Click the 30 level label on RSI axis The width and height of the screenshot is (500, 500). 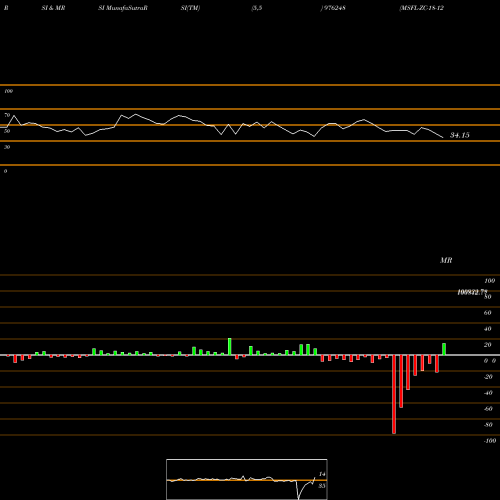coord(7,147)
